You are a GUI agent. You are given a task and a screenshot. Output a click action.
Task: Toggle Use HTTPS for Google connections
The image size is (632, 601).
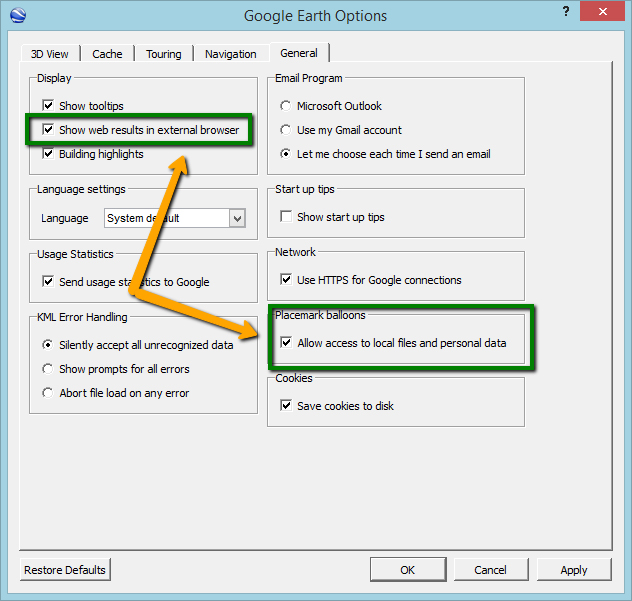[x=286, y=280]
